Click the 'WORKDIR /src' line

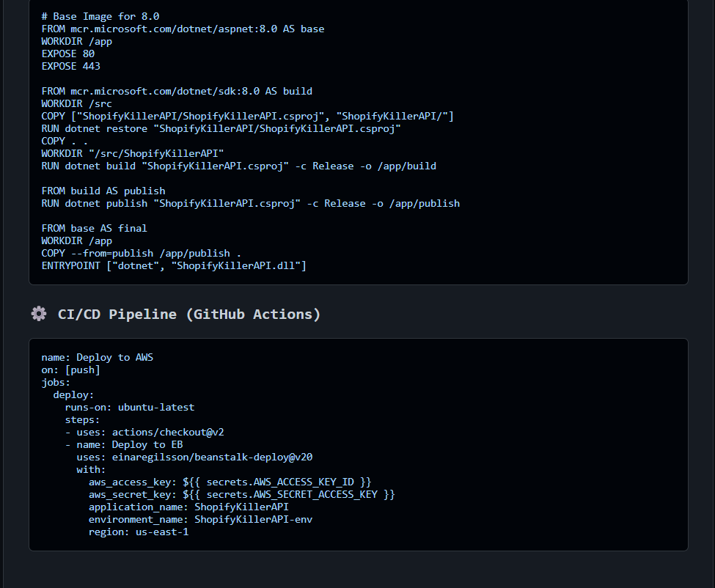tap(76, 103)
